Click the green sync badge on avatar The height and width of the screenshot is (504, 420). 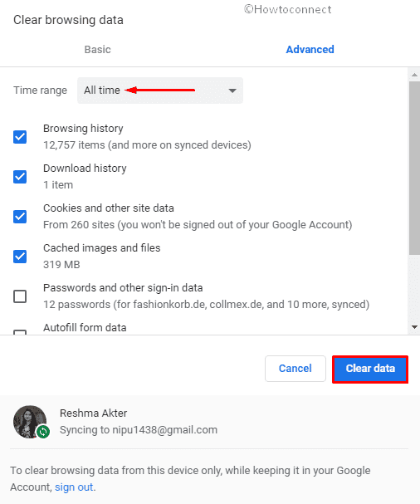pyautogui.click(x=43, y=432)
